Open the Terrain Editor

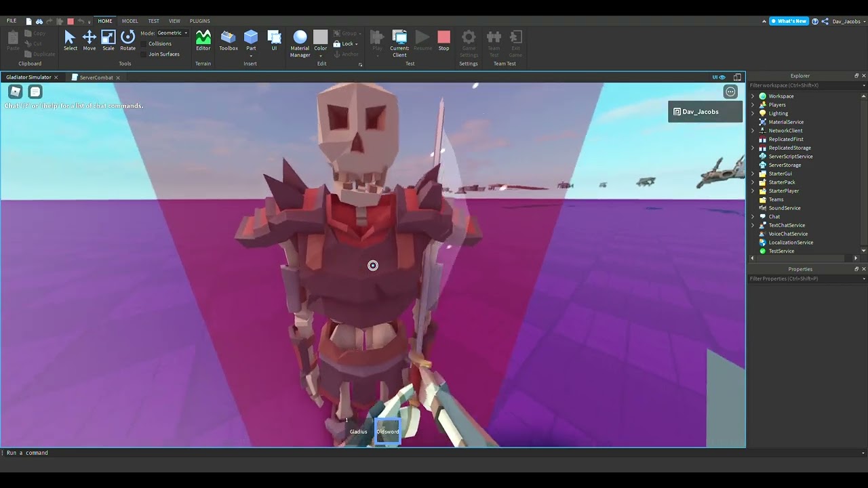[x=203, y=40]
